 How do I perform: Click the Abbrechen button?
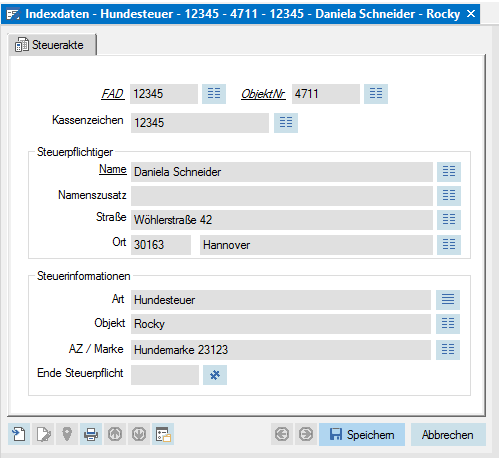(x=448, y=434)
